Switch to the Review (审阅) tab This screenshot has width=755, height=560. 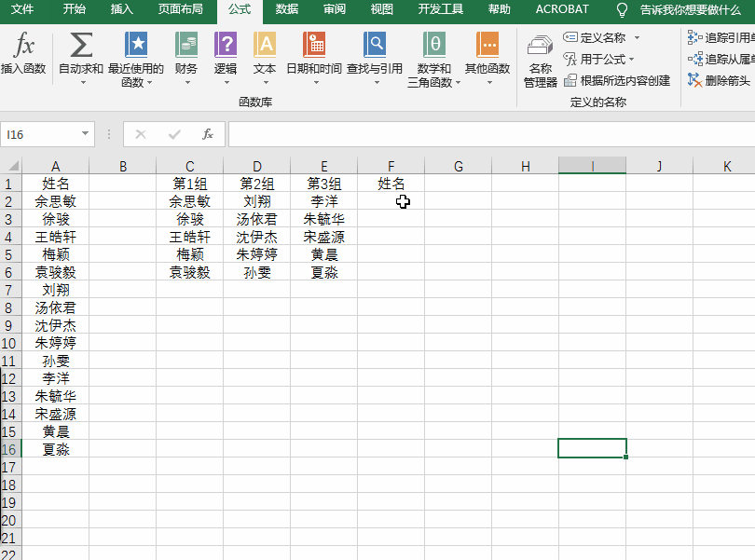(x=335, y=9)
